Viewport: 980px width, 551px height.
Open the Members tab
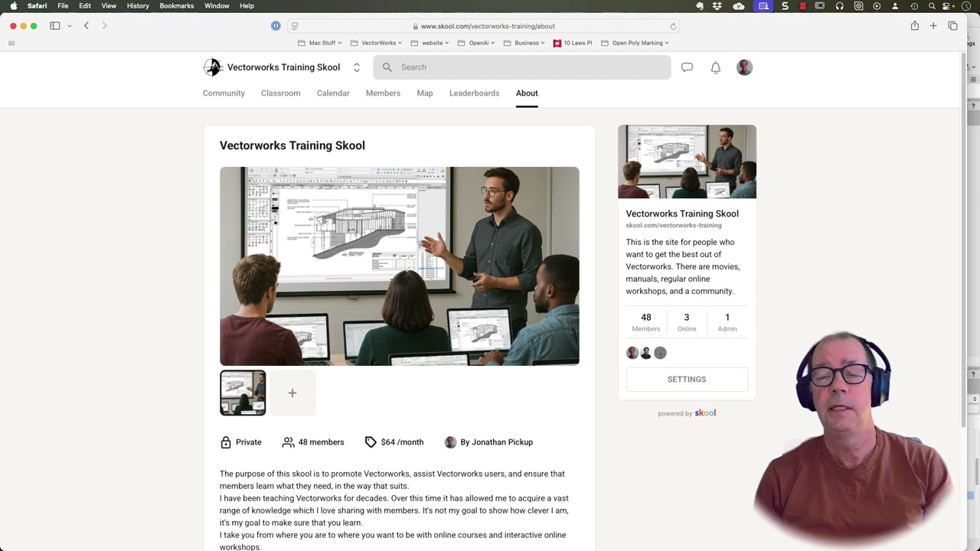(383, 93)
